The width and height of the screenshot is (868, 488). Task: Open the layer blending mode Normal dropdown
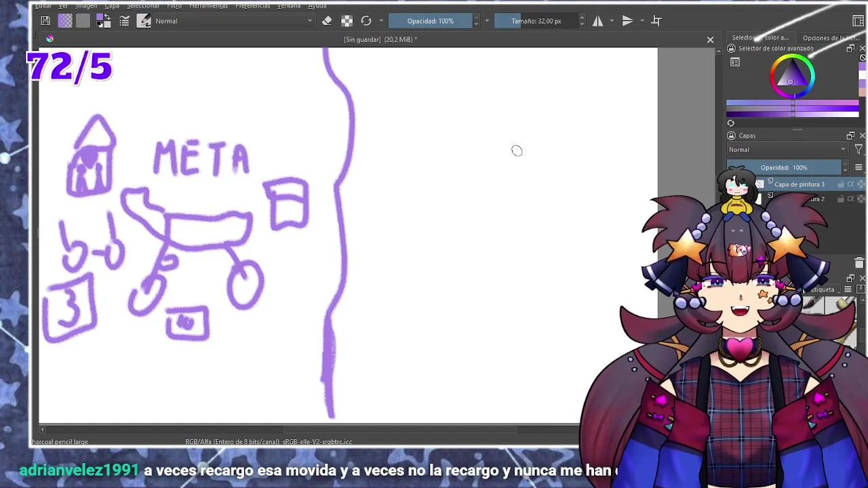(787, 150)
